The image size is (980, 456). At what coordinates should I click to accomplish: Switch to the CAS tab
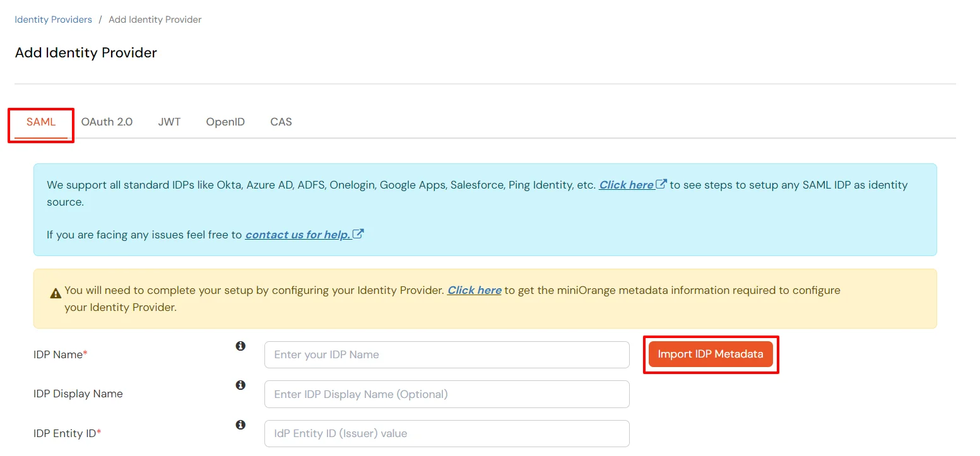(x=280, y=122)
